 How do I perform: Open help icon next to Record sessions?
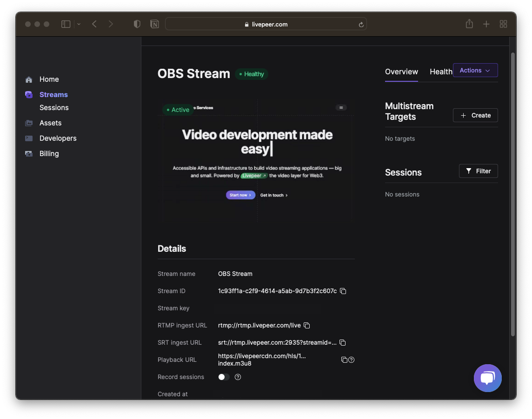click(238, 377)
